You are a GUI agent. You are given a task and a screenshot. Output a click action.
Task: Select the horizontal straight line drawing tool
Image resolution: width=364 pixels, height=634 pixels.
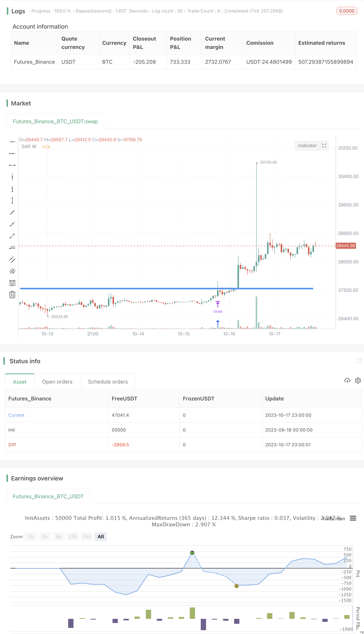[x=12, y=142]
